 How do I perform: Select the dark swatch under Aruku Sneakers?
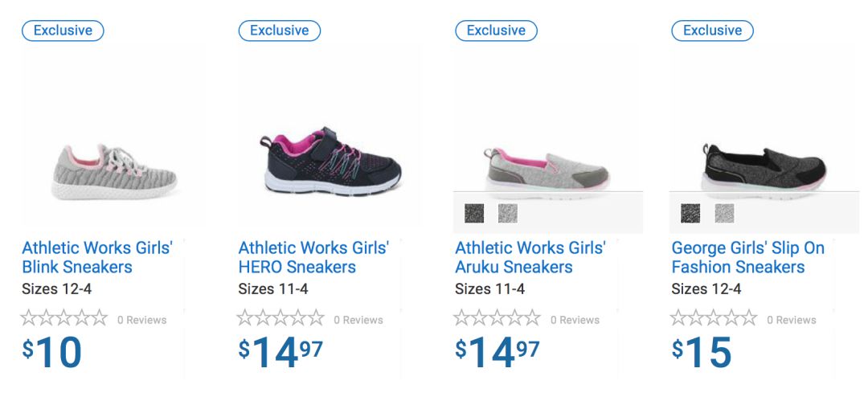point(474,213)
